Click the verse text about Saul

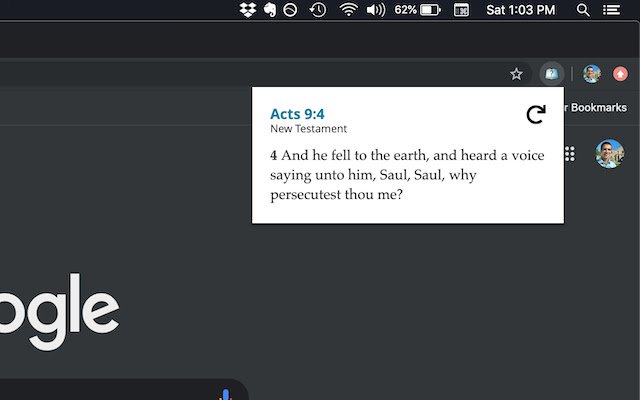tap(407, 175)
